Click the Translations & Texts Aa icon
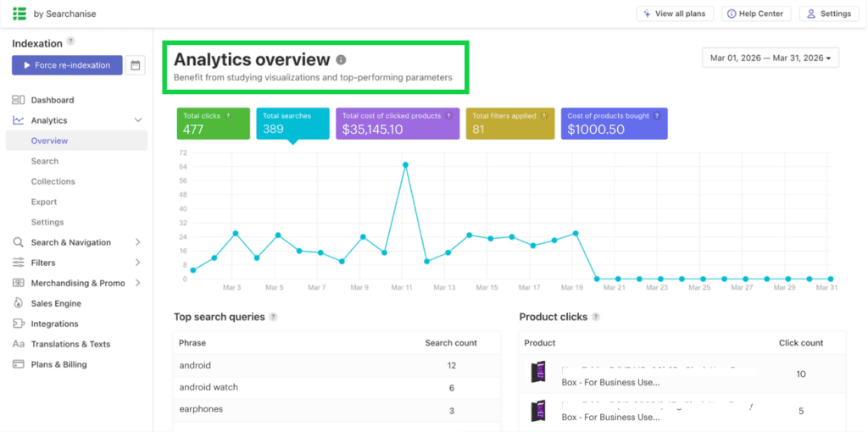Viewport: 868px width, 432px height. [19, 344]
